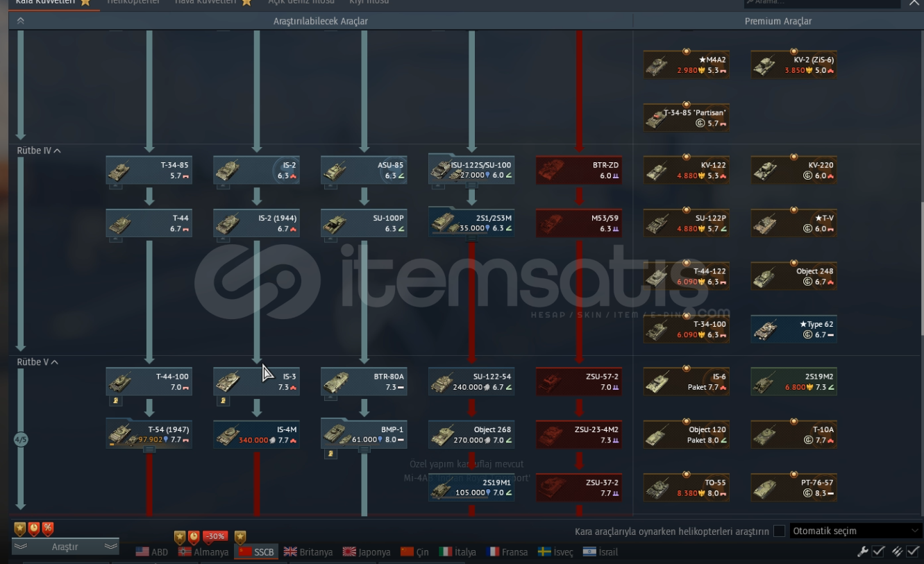Select the Type 62 premium card
Viewport: 924px width, 564px height.
point(794,329)
